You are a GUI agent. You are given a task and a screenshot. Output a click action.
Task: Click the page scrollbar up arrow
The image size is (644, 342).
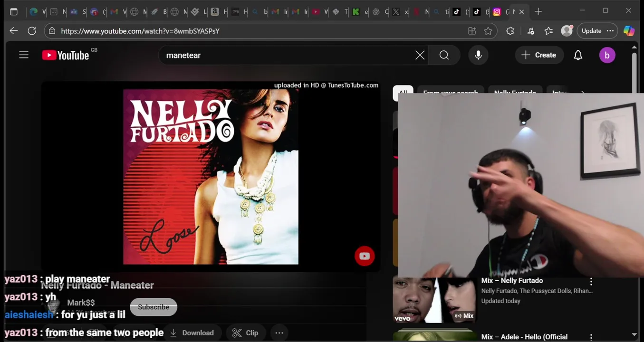[x=634, y=47]
